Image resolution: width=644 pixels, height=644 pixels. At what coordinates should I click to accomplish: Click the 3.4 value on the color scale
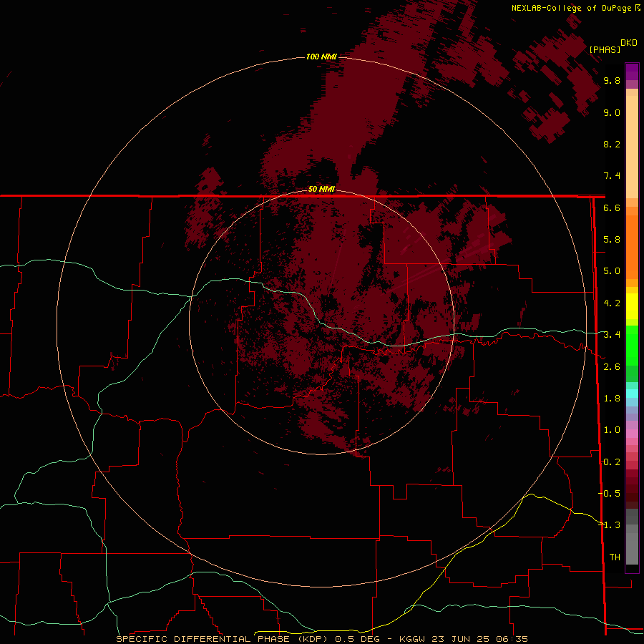click(x=612, y=335)
